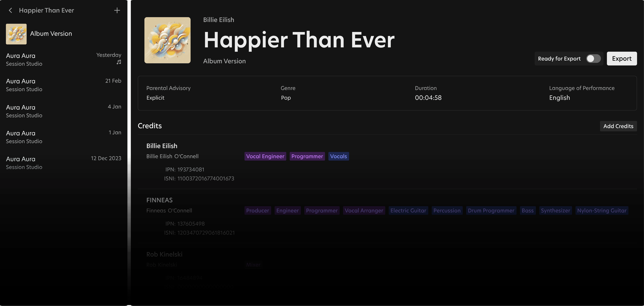Select the Aura Aura session dated 4 Jan
Image resolution: width=644 pixels, height=306 pixels.
point(64,111)
